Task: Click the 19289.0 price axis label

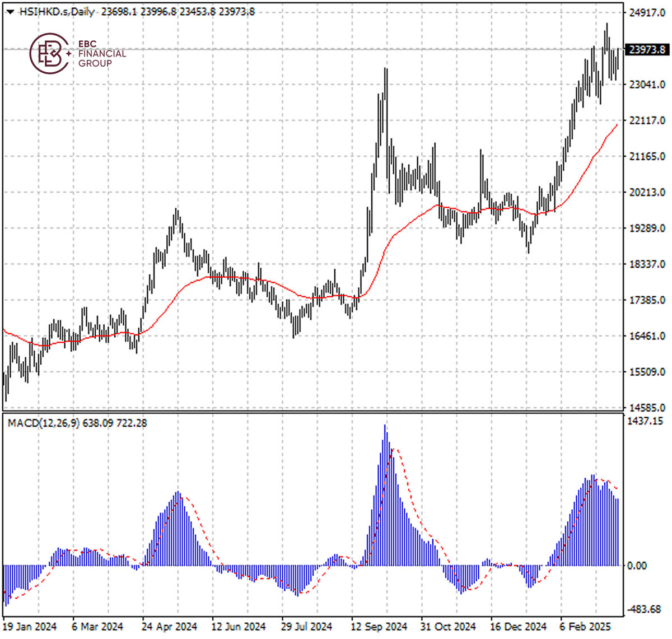Action: tap(647, 228)
